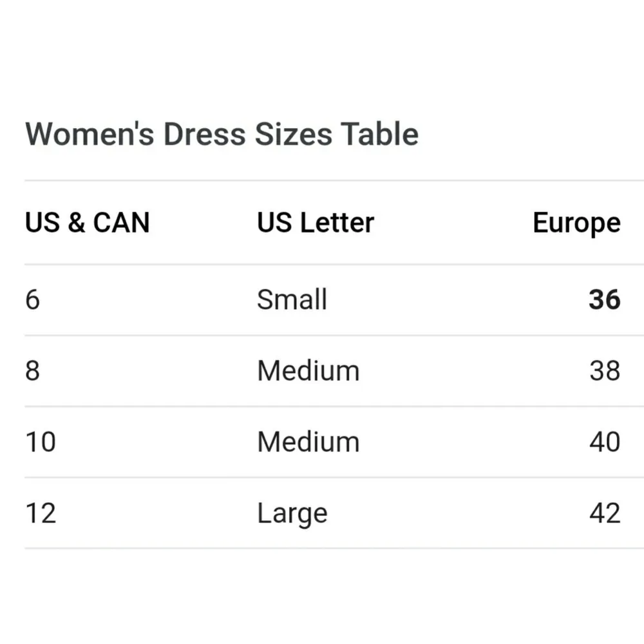Click the "Small" letter size cell
Screen dimensions: 644x644
(292, 300)
